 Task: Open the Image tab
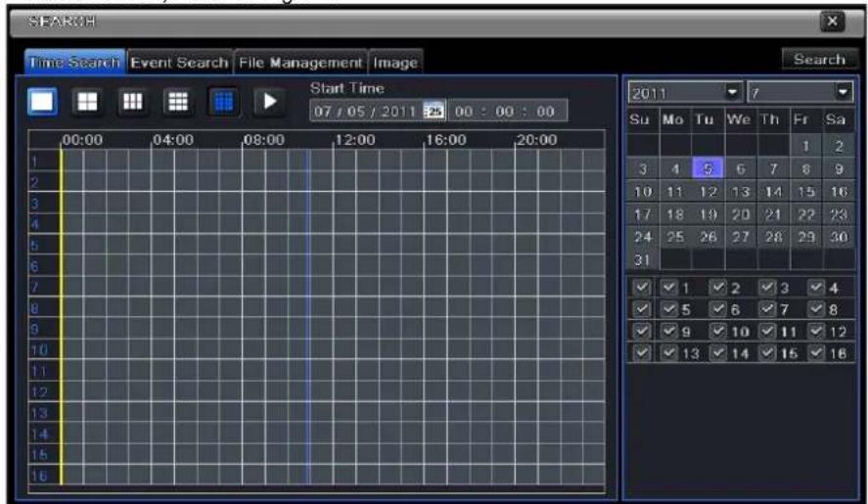[395, 62]
